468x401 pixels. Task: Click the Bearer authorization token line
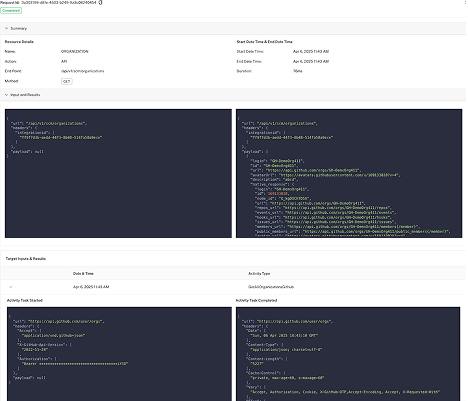(x=75, y=364)
